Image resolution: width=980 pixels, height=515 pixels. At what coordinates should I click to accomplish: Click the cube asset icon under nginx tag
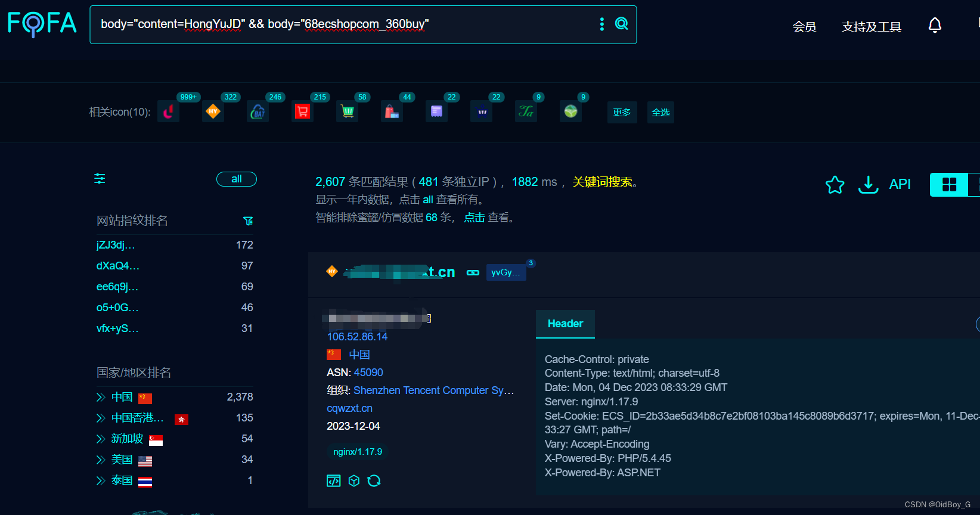click(x=354, y=481)
